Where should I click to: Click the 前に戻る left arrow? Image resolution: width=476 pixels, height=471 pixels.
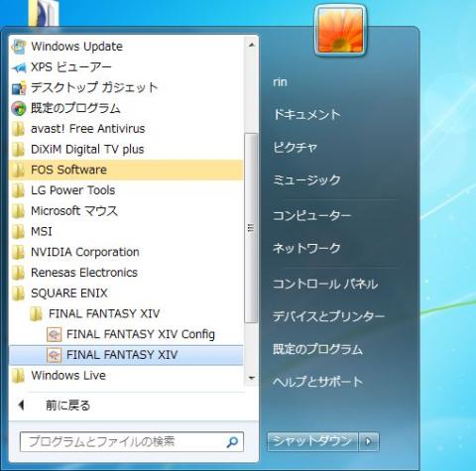pyautogui.click(x=22, y=406)
